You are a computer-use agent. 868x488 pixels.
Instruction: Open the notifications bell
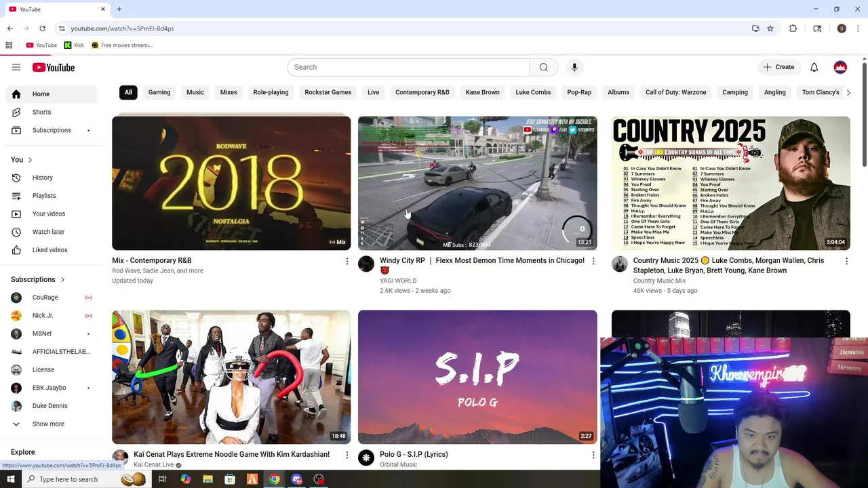814,67
